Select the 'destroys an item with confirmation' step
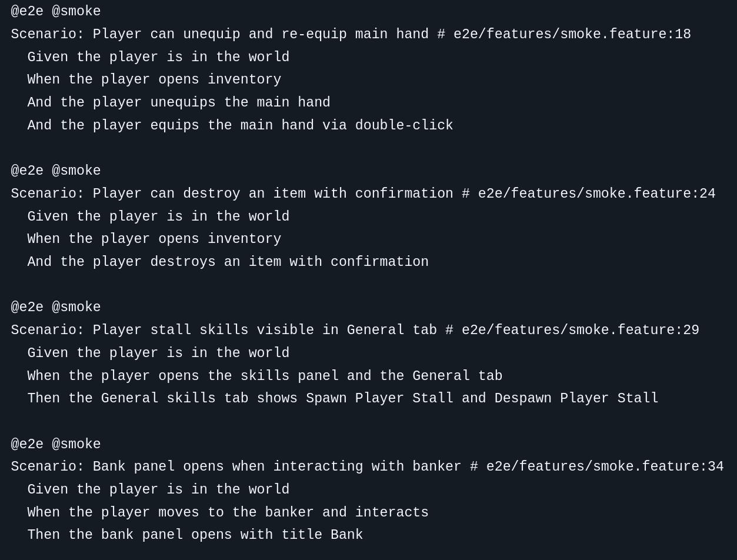This screenshot has width=737, height=560. [x=228, y=262]
